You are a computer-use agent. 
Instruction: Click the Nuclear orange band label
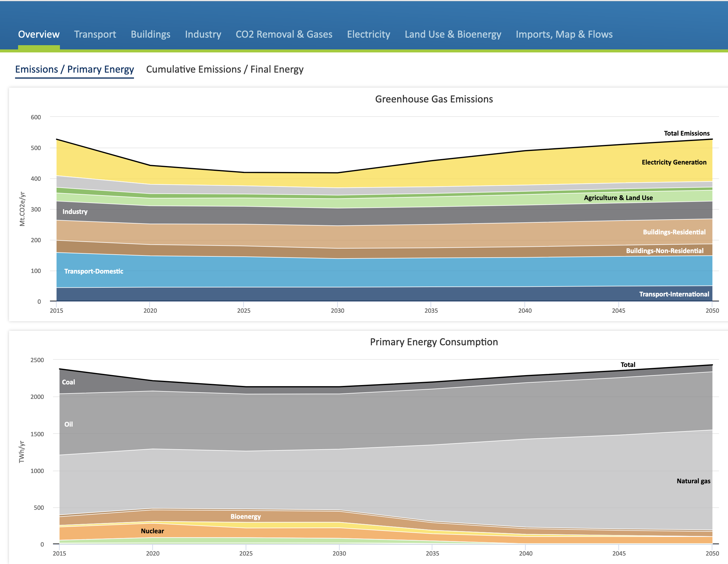coord(152,531)
